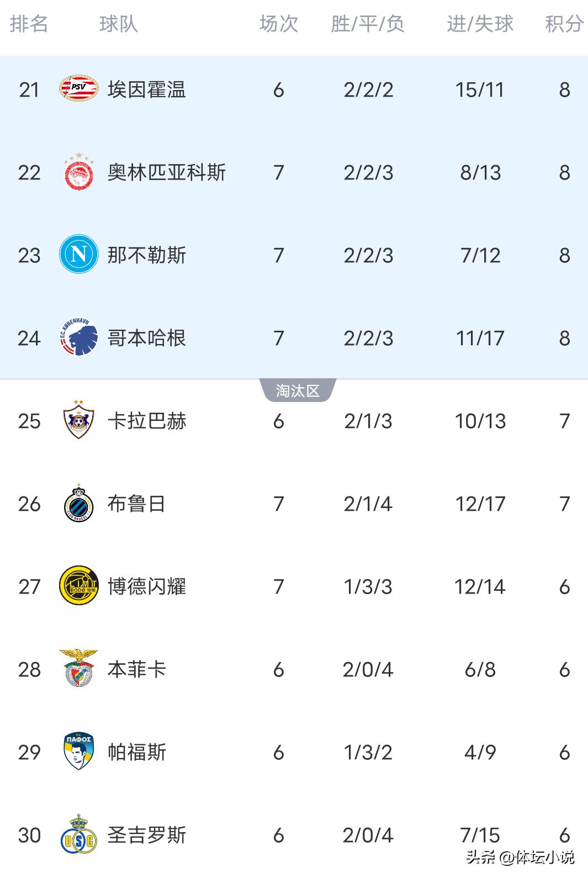
Task: Sort by the 积分 points column header
Action: 564,24
